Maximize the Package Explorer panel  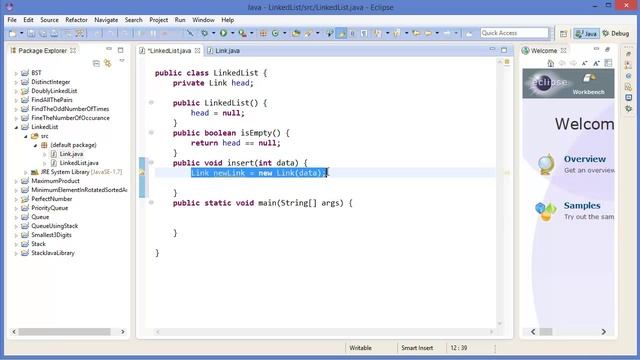[x=120, y=50]
